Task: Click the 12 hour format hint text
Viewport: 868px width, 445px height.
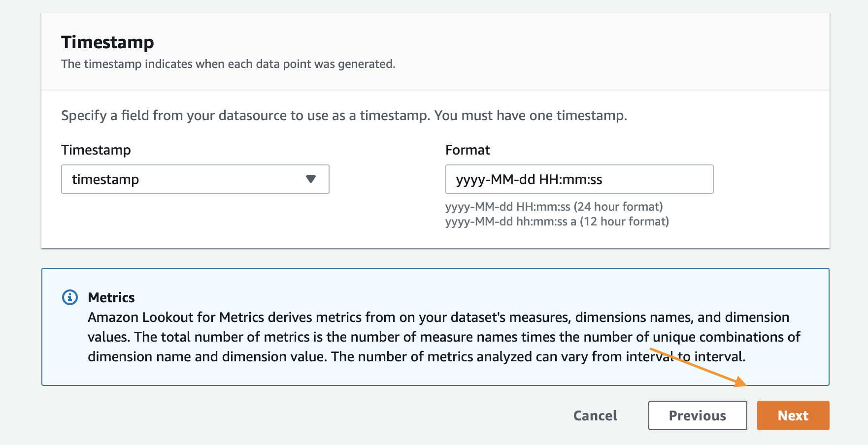Action: tap(557, 222)
